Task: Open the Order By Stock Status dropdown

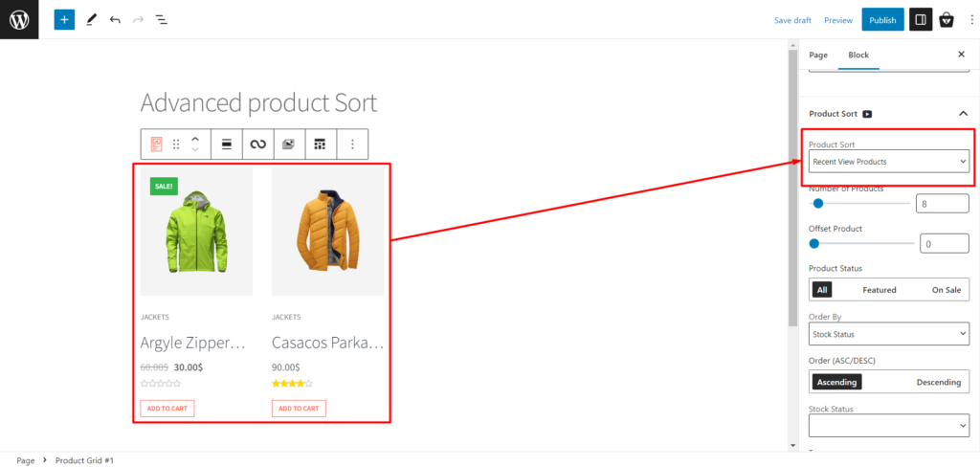Action: [889, 334]
